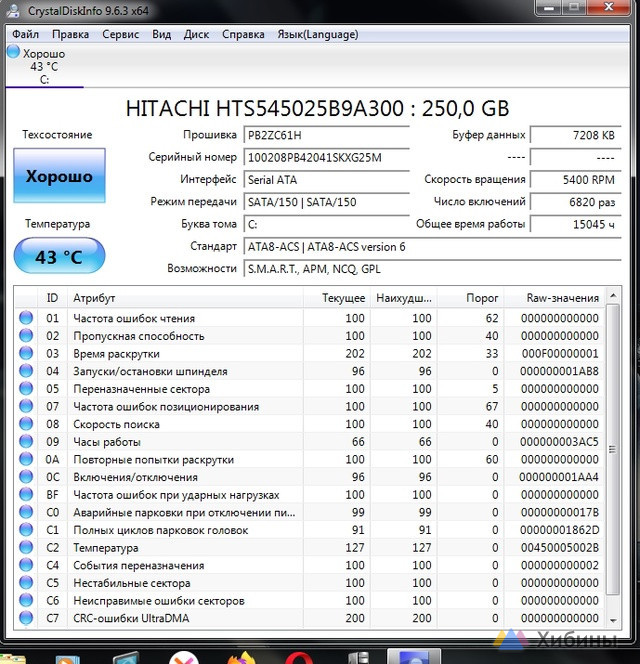Open the Диск menu
This screenshot has height=664, width=640.
196,34
